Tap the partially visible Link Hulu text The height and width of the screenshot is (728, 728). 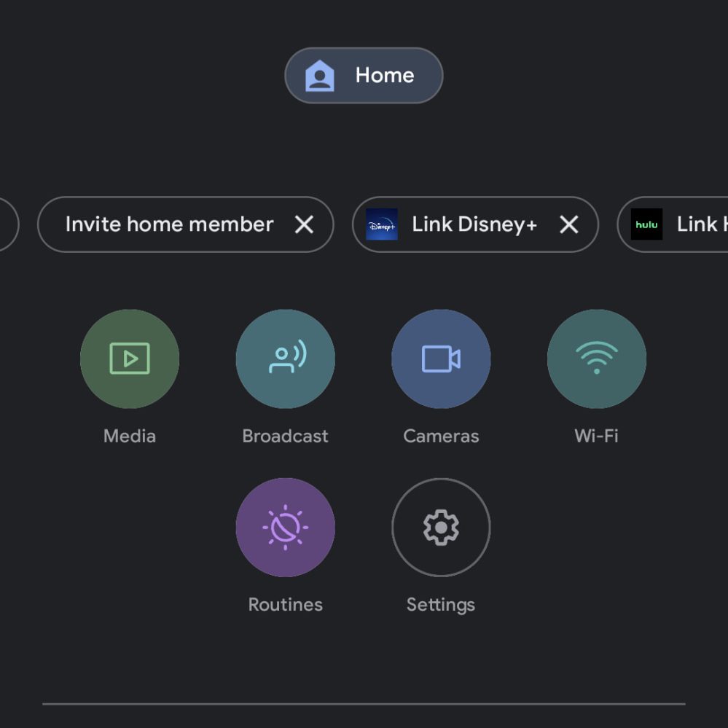click(701, 224)
